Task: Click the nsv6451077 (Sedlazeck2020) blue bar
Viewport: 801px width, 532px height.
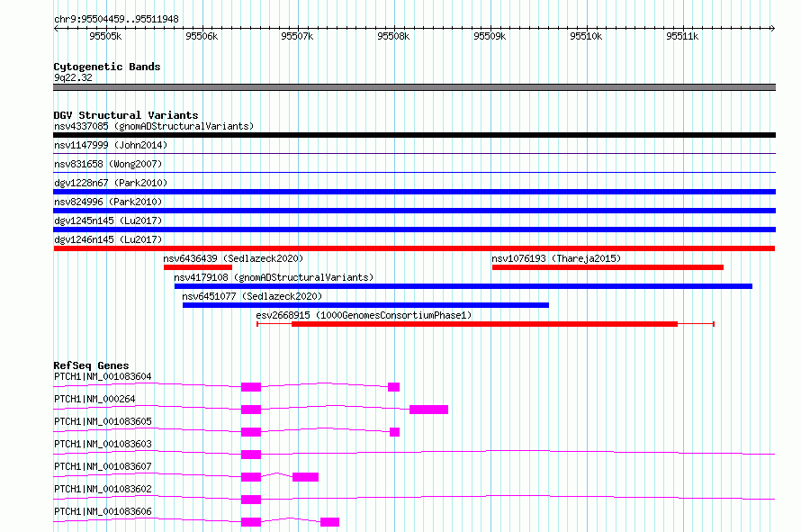Action: pos(365,305)
